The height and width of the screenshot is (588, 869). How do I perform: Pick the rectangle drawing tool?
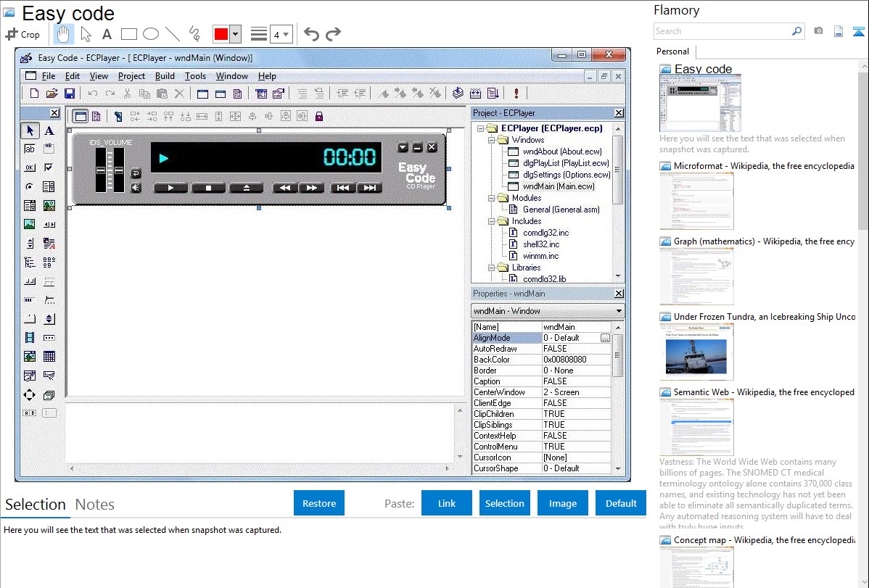tap(128, 34)
